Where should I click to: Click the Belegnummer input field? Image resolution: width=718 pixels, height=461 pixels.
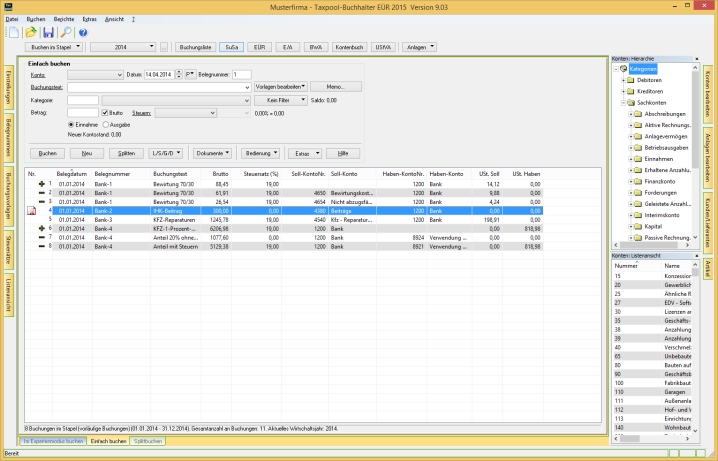point(240,75)
